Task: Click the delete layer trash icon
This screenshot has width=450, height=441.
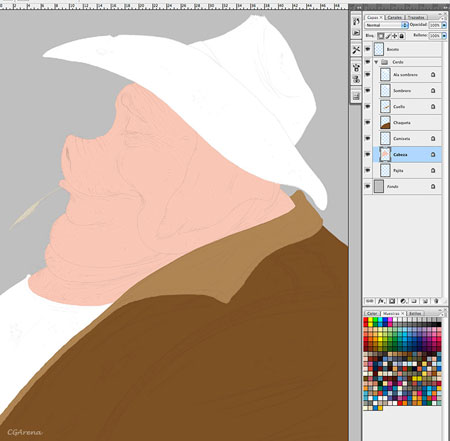Action: click(436, 301)
